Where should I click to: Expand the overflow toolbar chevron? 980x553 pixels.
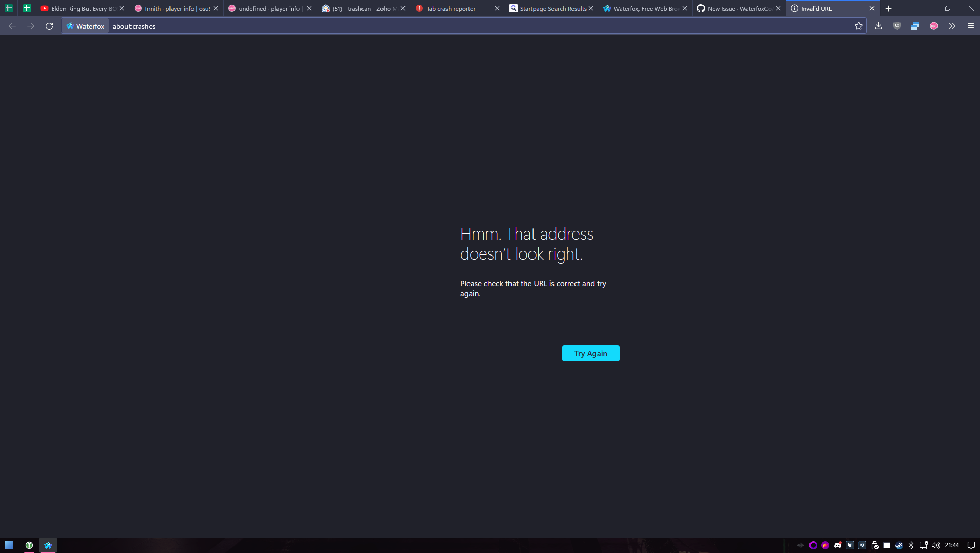[x=952, y=26]
